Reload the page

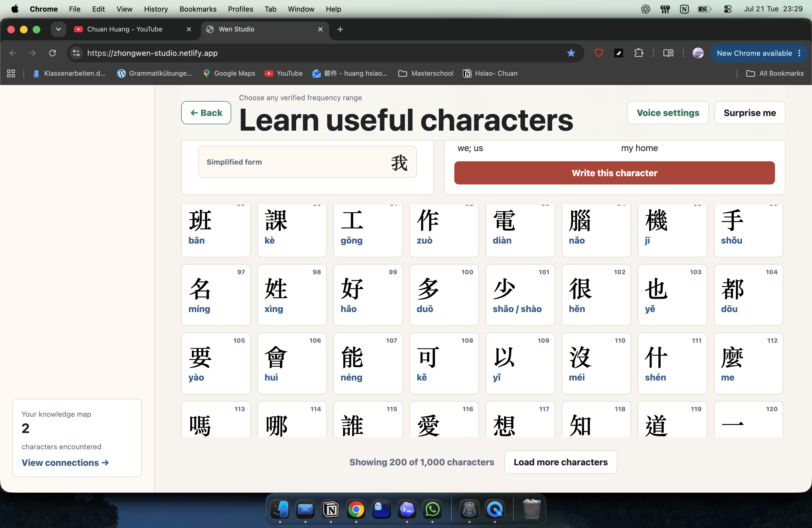52,53
